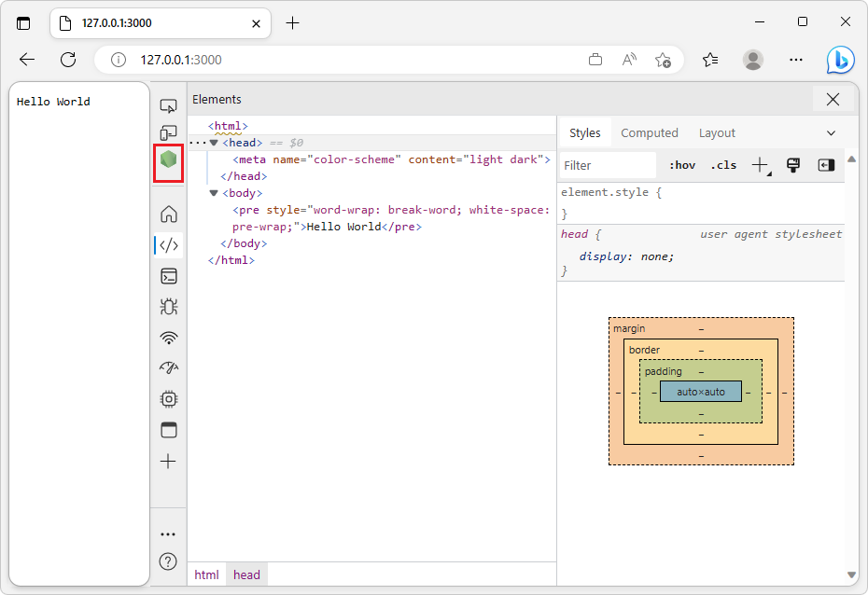Collapse the head element node
Screen dimensions: 868x595
(214, 143)
